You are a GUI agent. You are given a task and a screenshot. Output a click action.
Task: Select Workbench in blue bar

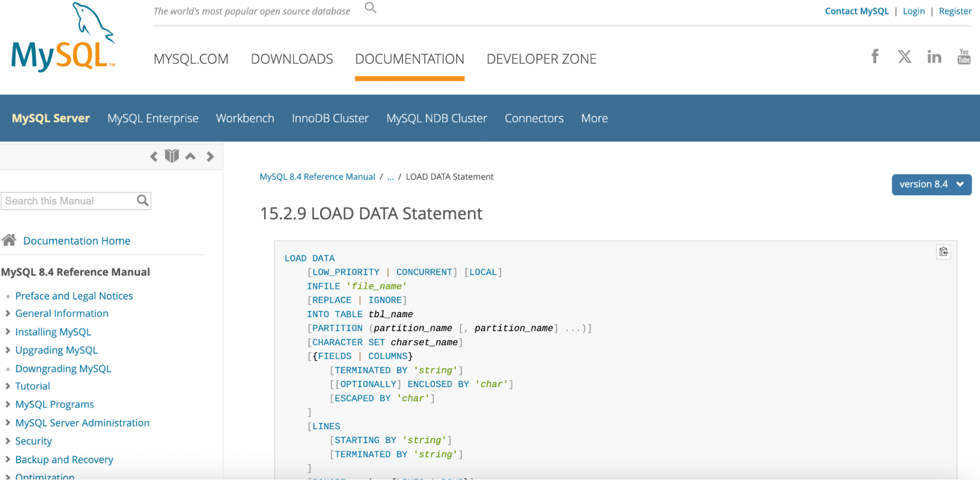point(245,118)
